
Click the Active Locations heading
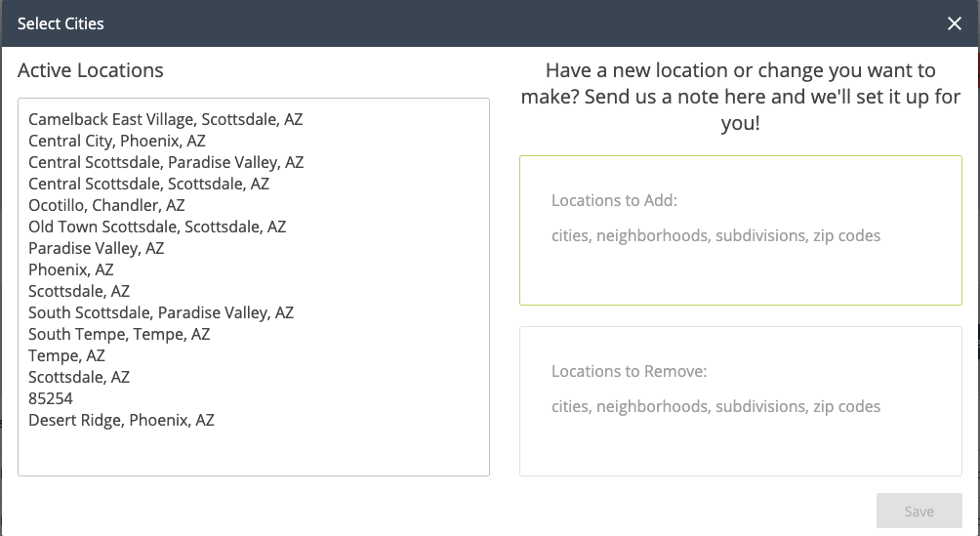pos(91,70)
